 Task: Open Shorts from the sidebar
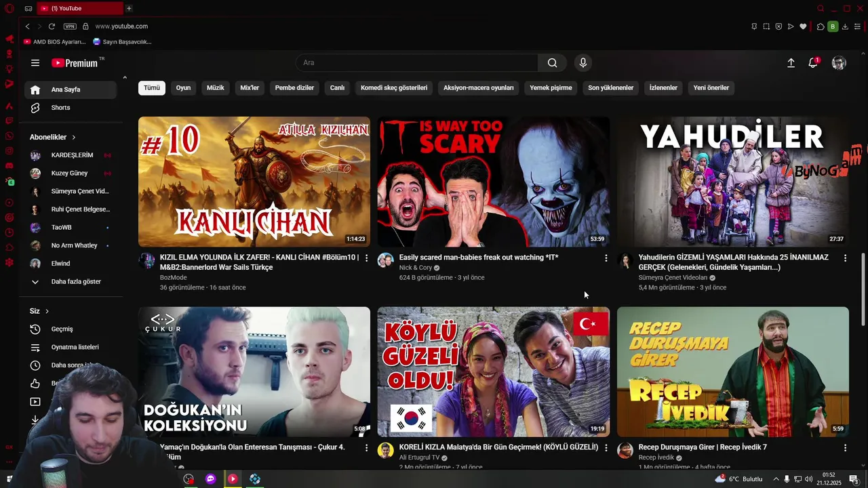click(x=71, y=108)
